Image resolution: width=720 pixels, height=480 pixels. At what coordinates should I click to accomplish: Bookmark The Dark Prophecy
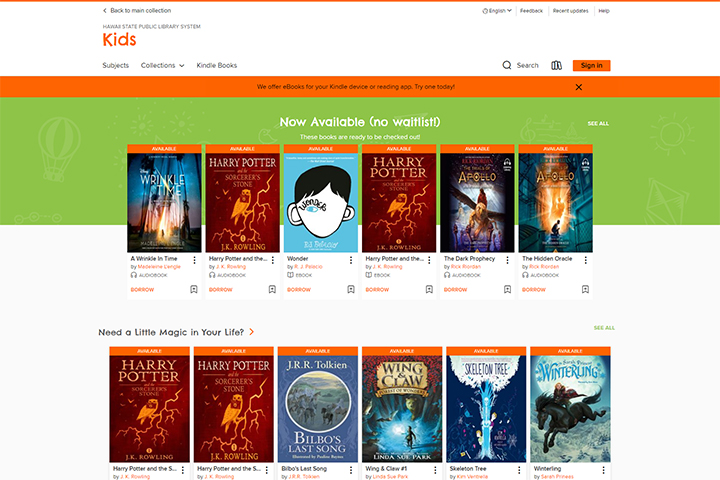[507, 289]
